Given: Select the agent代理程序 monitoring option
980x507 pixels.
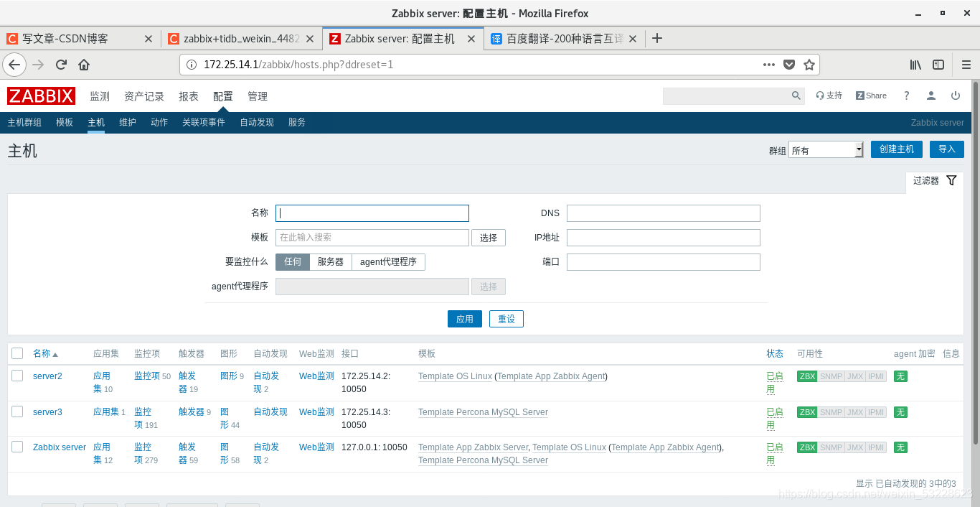Looking at the screenshot, I should (x=388, y=262).
